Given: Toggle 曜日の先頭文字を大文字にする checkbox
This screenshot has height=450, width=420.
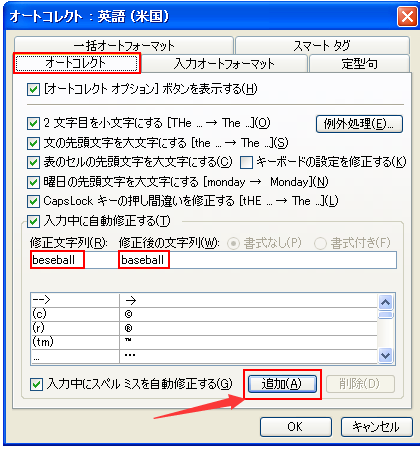Looking at the screenshot, I should [x=33, y=182].
